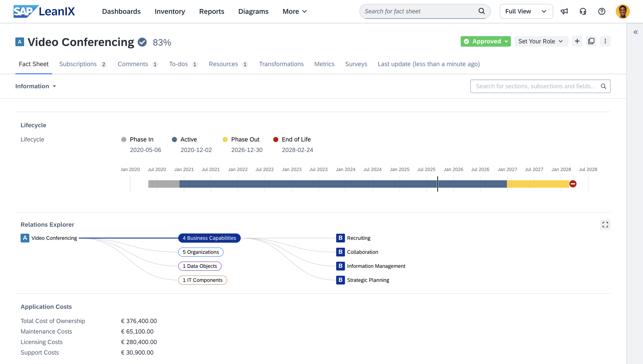Expand the Information section dropdown

(x=36, y=86)
